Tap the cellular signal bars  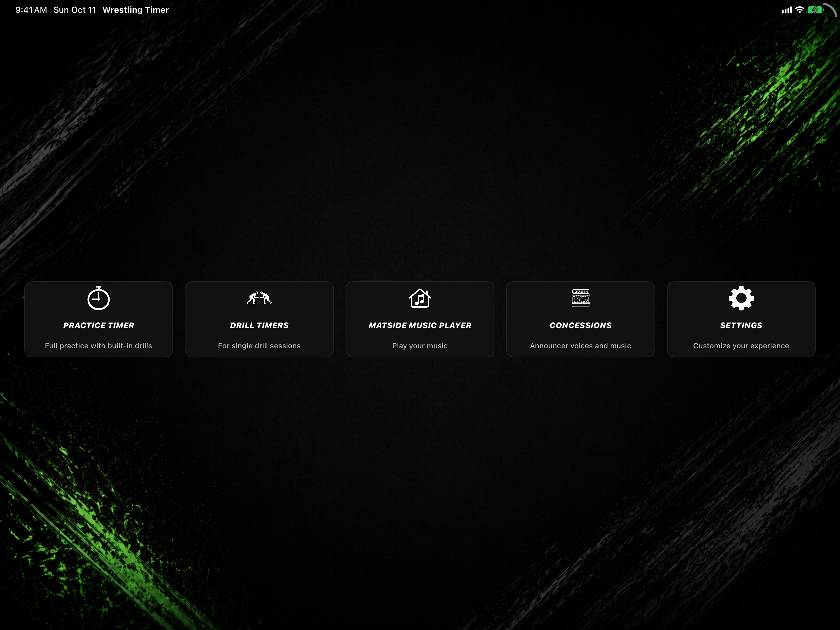click(787, 10)
